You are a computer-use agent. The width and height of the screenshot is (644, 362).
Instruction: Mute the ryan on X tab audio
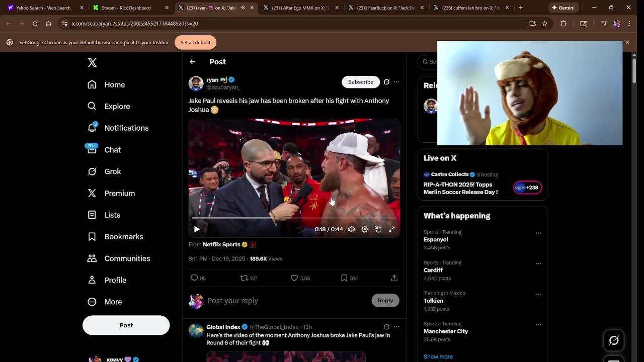coord(243,8)
